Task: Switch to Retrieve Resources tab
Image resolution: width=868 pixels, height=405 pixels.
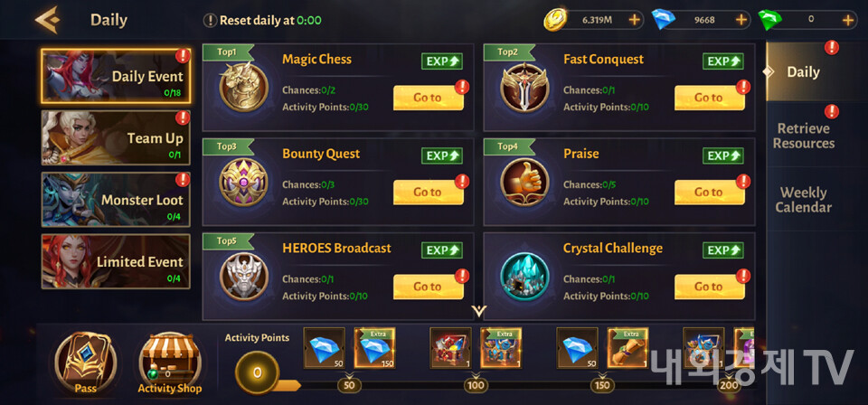Action: [x=803, y=136]
